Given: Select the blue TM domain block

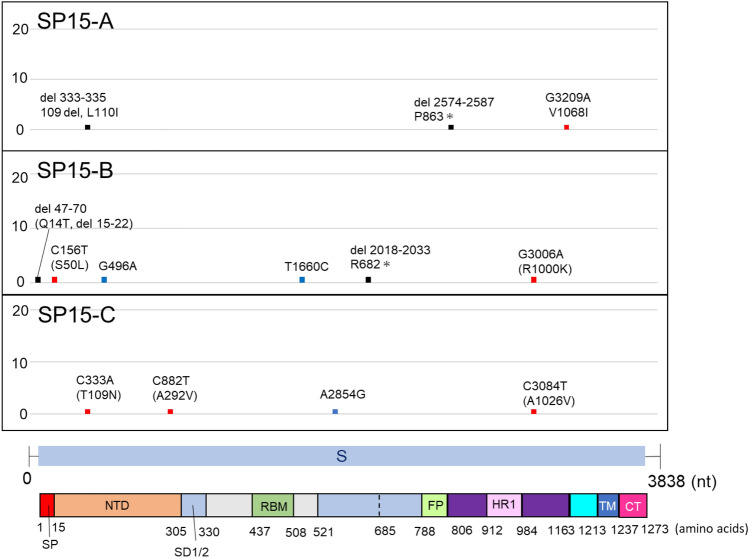Looking at the screenshot, I should (607, 504).
